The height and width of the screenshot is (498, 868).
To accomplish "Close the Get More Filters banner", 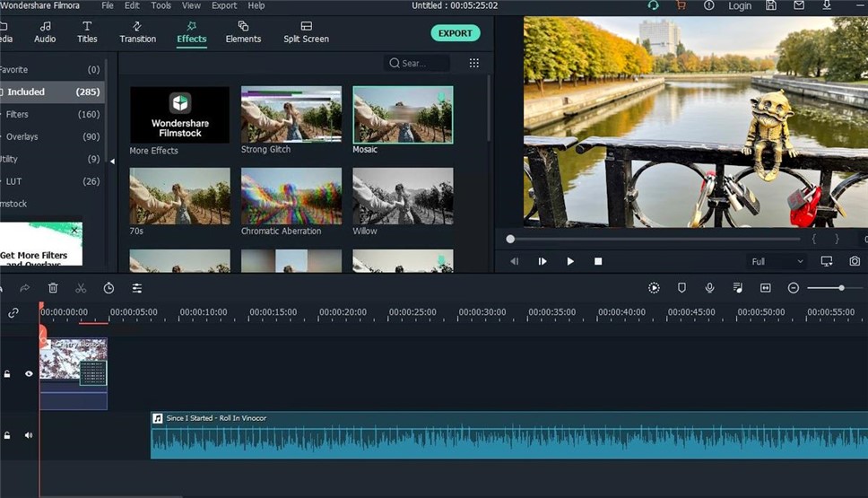I will click(74, 230).
